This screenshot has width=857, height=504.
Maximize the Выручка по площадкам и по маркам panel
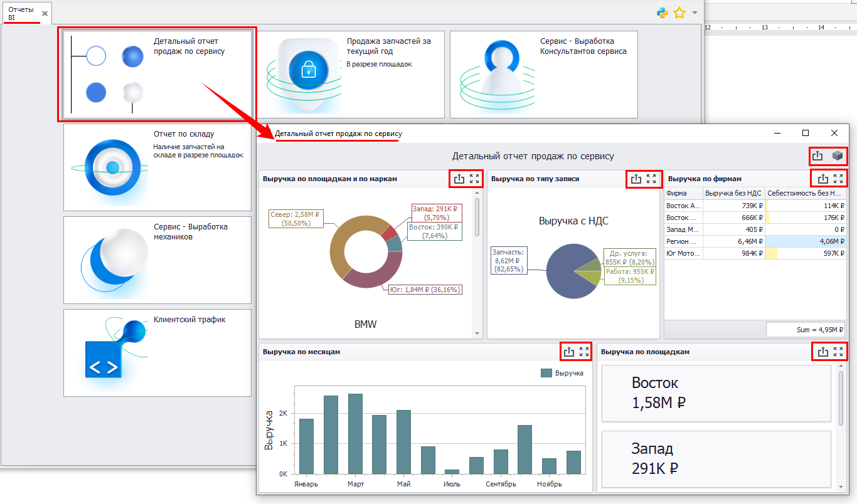click(x=474, y=179)
